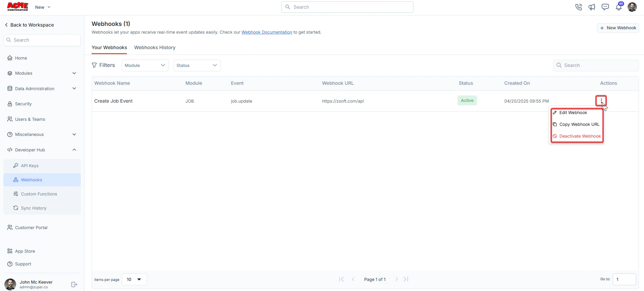644x291 pixels.
Task: Click the https://zsoft.com/api URL cell
Action: (x=343, y=101)
